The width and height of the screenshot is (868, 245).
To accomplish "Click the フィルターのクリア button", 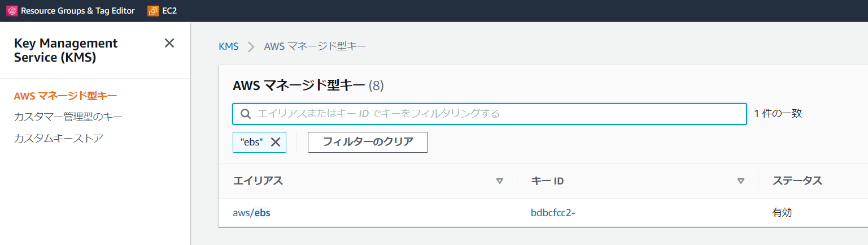I will [368, 142].
